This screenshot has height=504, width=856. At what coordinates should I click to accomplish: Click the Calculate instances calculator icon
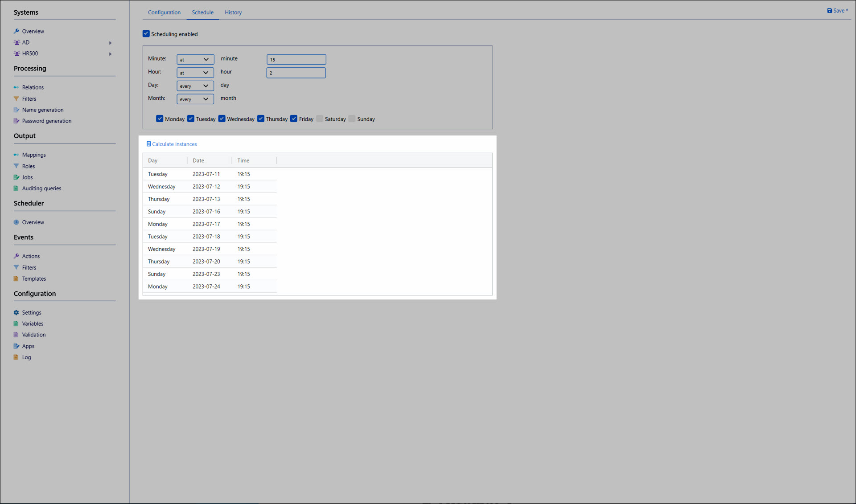pos(148,144)
